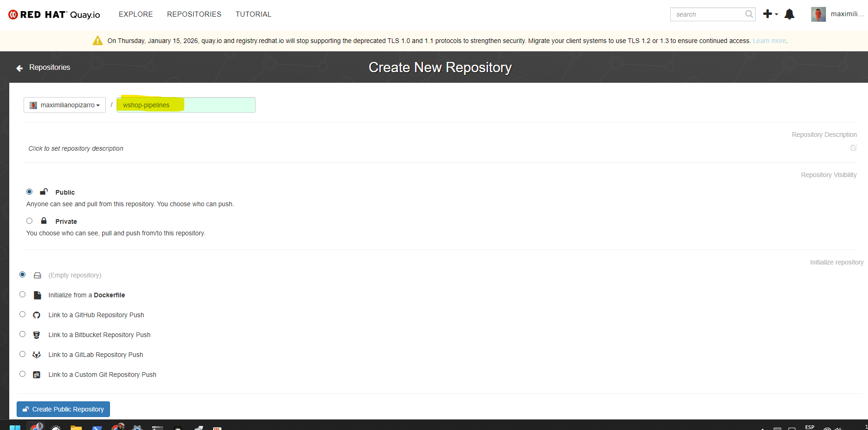Click the GitLab fox icon
The width and height of the screenshot is (868, 430).
(37, 355)
